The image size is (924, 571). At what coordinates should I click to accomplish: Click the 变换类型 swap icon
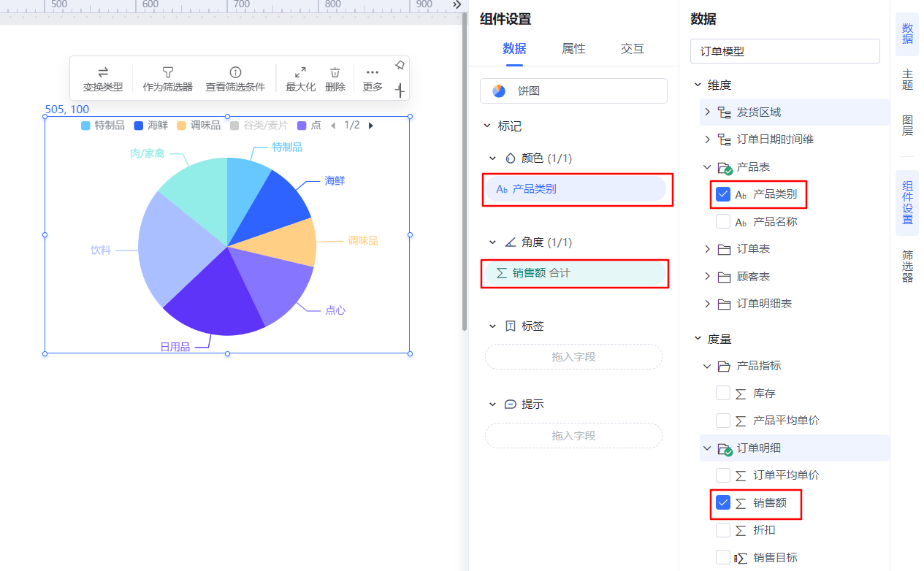tap(103, 72)
